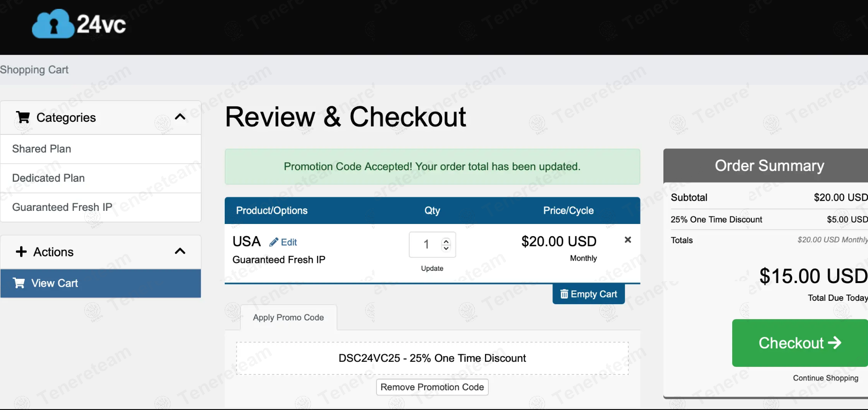Click the View Cart cart icon
868x410 pixels.
19,283
